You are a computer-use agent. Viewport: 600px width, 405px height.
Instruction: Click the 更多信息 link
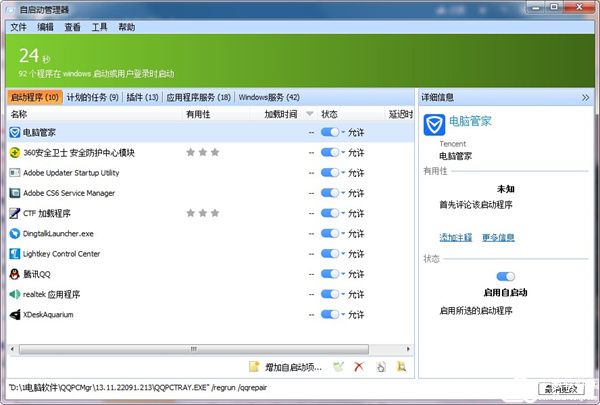(498, 237)
